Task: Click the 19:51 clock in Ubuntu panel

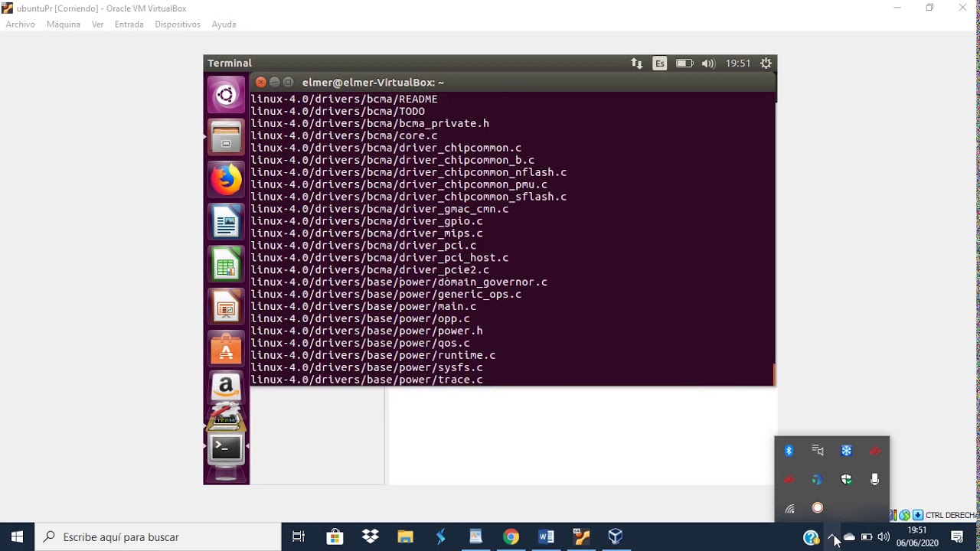Action: (738, 64)
